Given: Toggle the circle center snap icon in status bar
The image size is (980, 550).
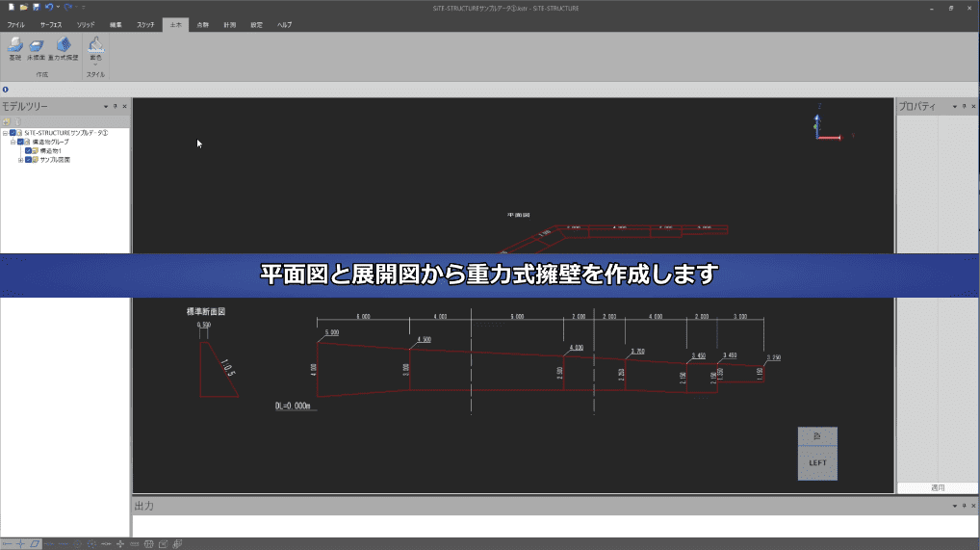Looking at the screenshot, I should [78, 544].
